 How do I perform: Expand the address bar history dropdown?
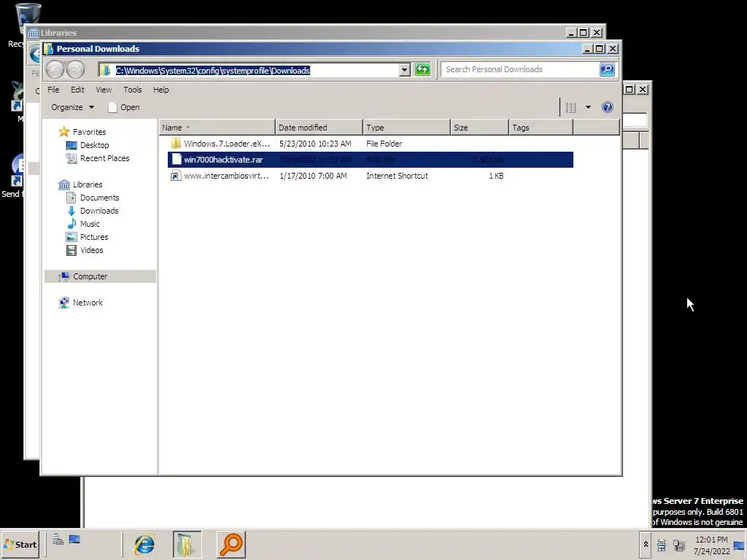coord(404,70)
